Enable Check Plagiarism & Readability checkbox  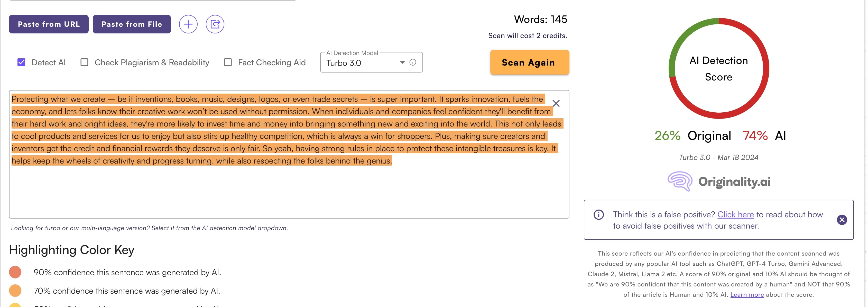pyautogui.click(x=85, y=62)
